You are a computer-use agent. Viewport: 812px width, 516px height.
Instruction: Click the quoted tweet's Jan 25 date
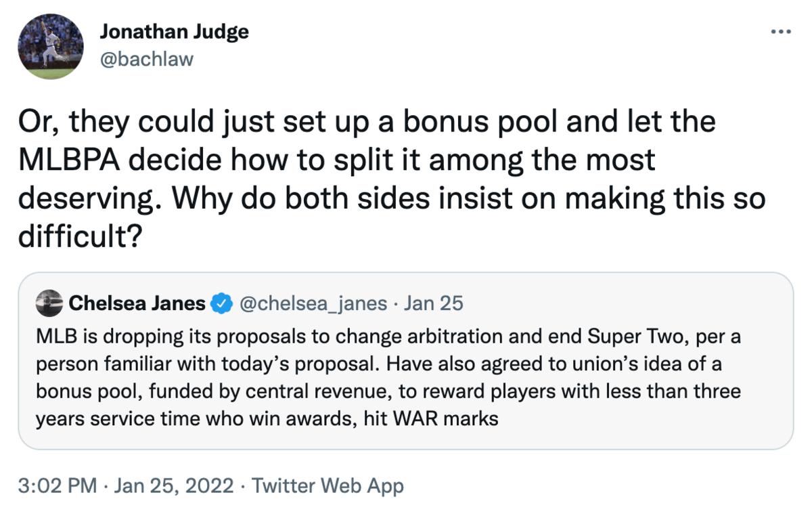pyautogui.click(x=433, y=303)
